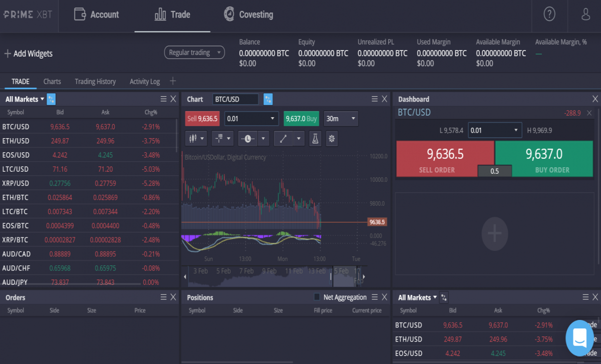601x364 pixels.
Task: Select the AUD/CAD row in left All Markets
Action: tap(89, 254)
